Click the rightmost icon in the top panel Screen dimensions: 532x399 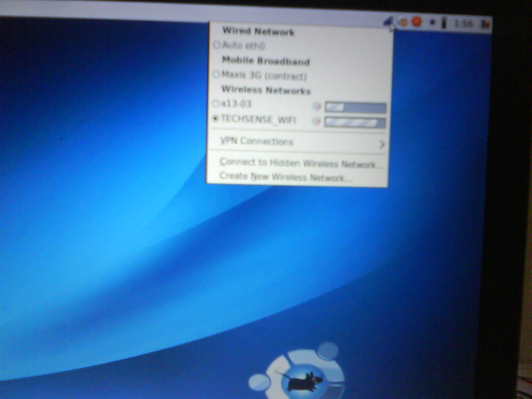point(485,24)
